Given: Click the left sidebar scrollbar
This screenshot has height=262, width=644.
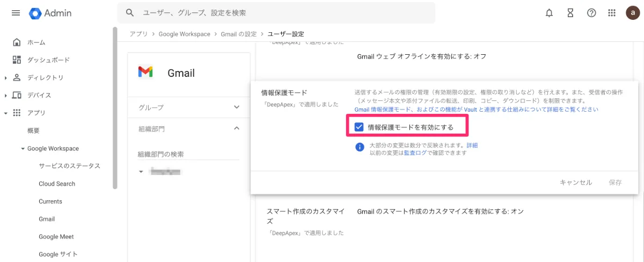Looking at the screenshot, I should (115, 107).
